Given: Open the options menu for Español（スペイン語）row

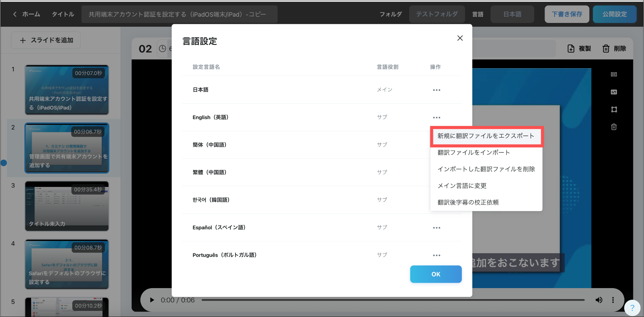Looking at the screenshot, I should 436,228.
